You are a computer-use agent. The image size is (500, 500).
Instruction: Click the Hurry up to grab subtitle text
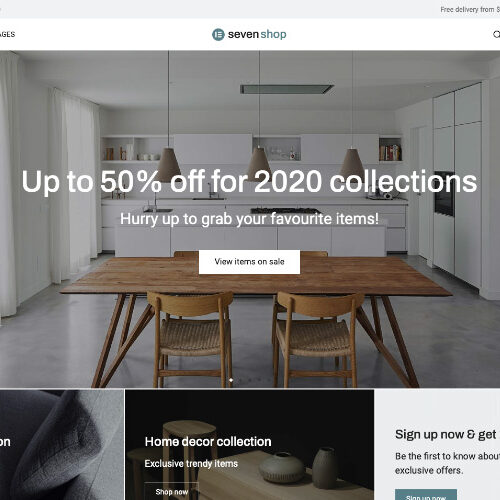coord(249,219)
